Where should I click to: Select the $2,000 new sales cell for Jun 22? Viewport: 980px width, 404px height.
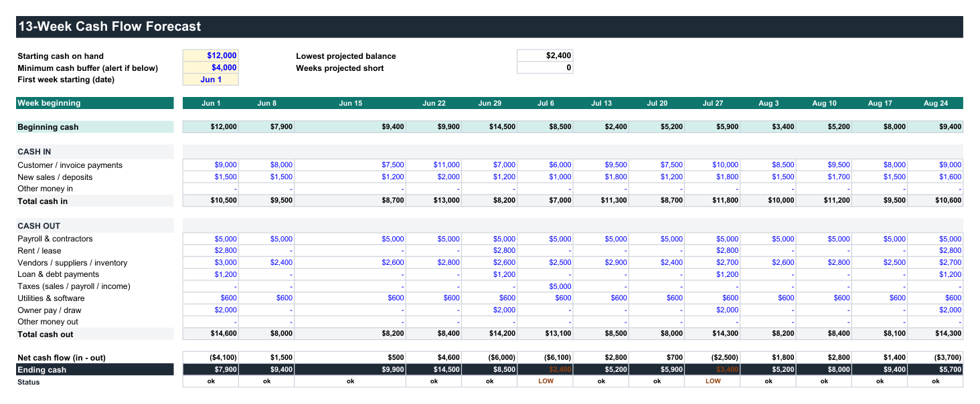[x=434, y=177]
